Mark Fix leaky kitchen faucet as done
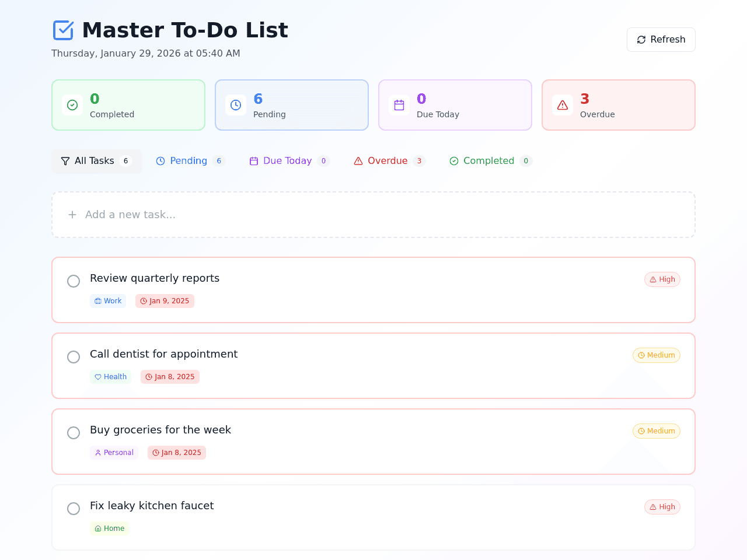 pyautogui.click(x=74, y=509)
